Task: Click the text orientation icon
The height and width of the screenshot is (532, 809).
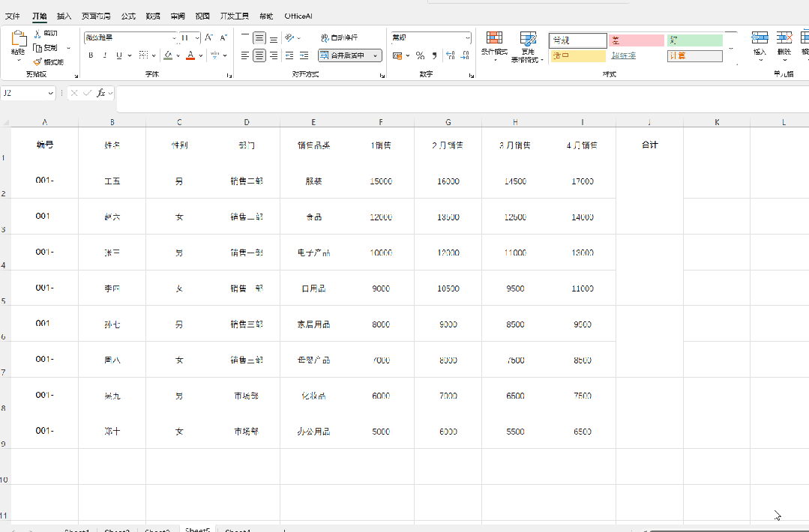Action: 290,37
